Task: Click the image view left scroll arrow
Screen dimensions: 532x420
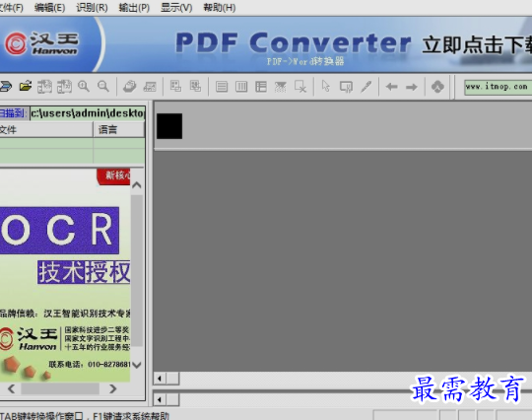Action: pyautogui.click(x=160, y=379)
